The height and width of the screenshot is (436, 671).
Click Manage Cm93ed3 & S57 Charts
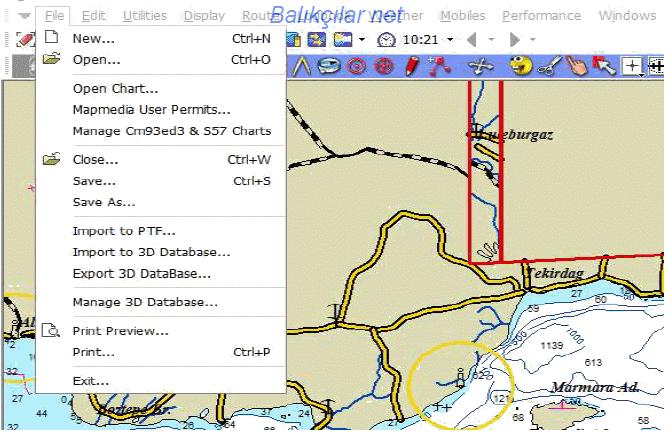click(x=171, y=130)
